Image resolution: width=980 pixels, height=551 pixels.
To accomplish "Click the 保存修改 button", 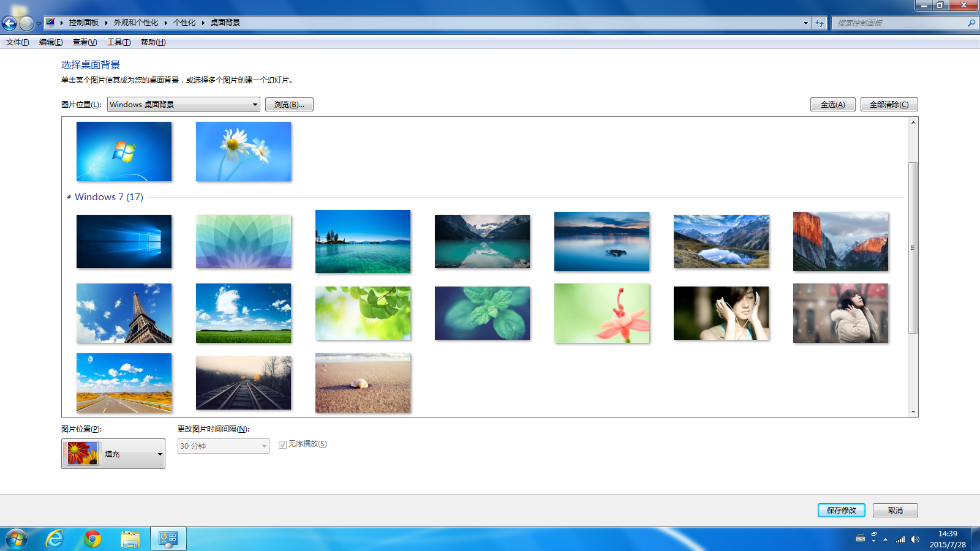I will click(x=842, y=510).
